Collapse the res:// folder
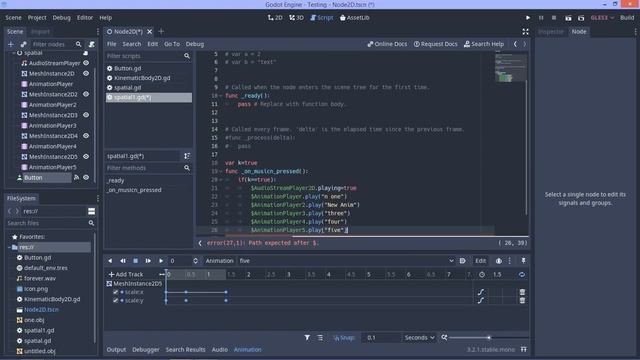 (9, 247)
